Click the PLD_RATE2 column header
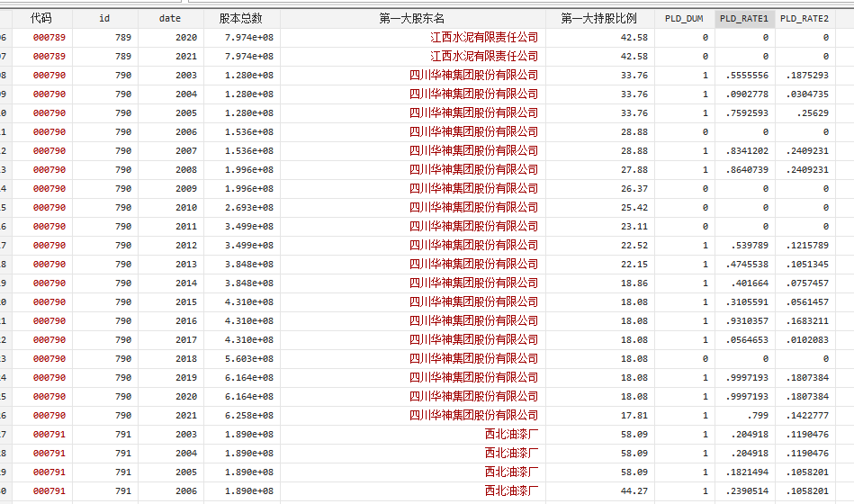854x504 pixels. (804, 18)
